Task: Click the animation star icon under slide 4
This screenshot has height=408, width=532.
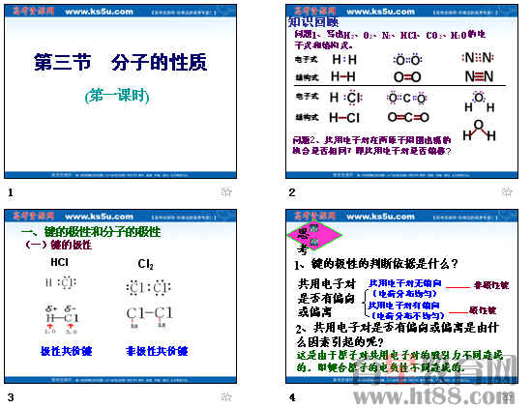Action: [508, 397]
